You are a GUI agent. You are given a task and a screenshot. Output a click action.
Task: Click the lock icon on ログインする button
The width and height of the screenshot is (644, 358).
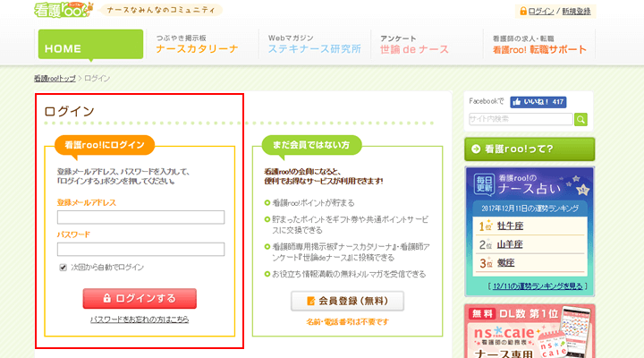tap(106, 298)
